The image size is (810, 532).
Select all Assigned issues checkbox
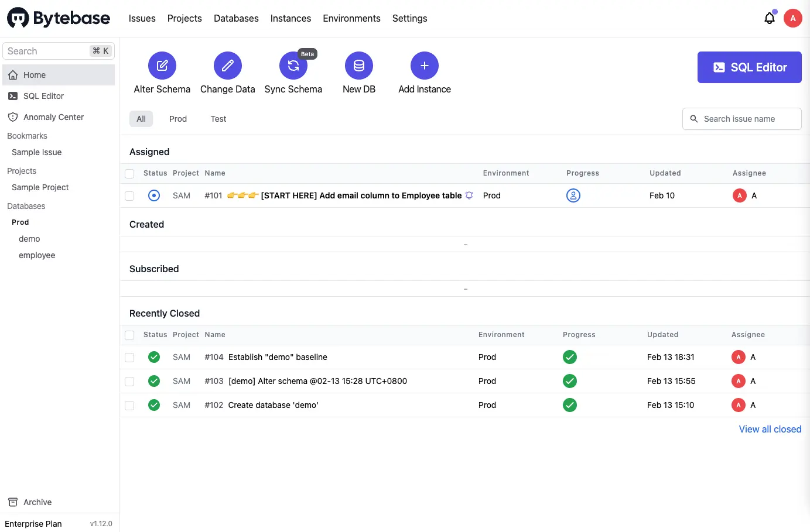coord(129,173)
